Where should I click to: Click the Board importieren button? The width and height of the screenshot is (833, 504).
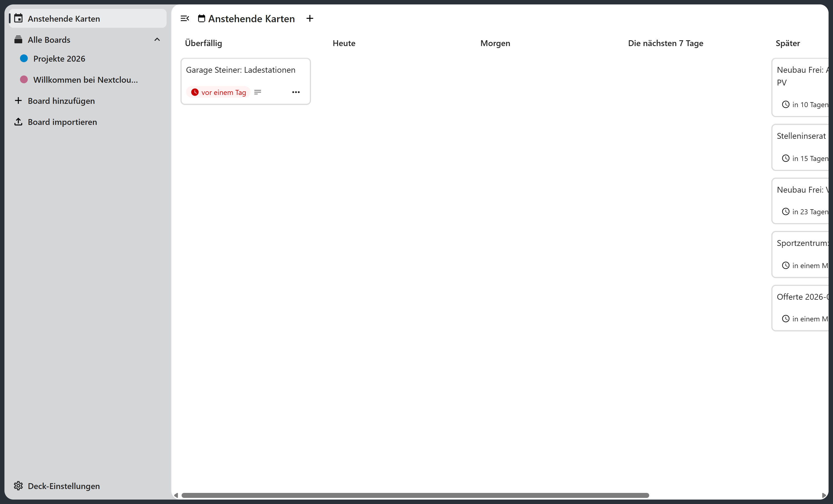(x=87, y=122)
